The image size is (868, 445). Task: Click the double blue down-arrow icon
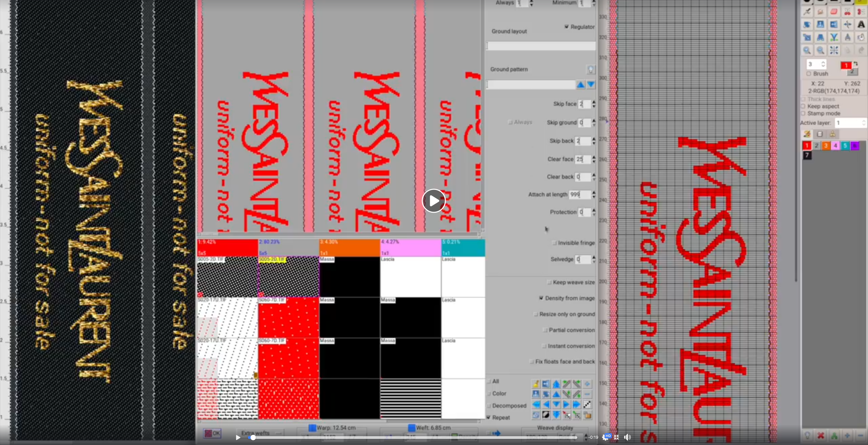tap(556, 415)
